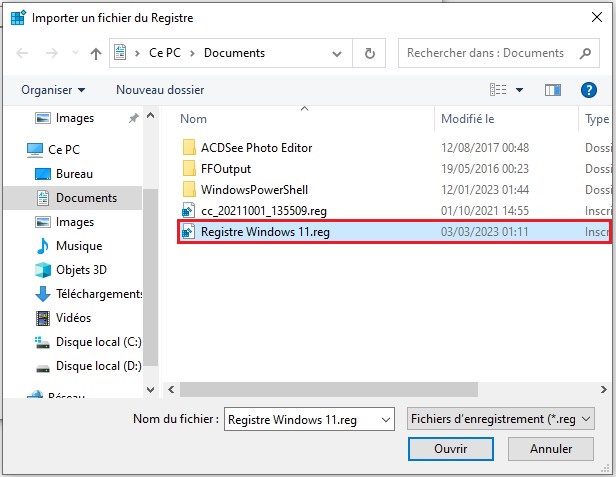Sort files by Type column
616x477 pixels.
[x=597, y=119]
